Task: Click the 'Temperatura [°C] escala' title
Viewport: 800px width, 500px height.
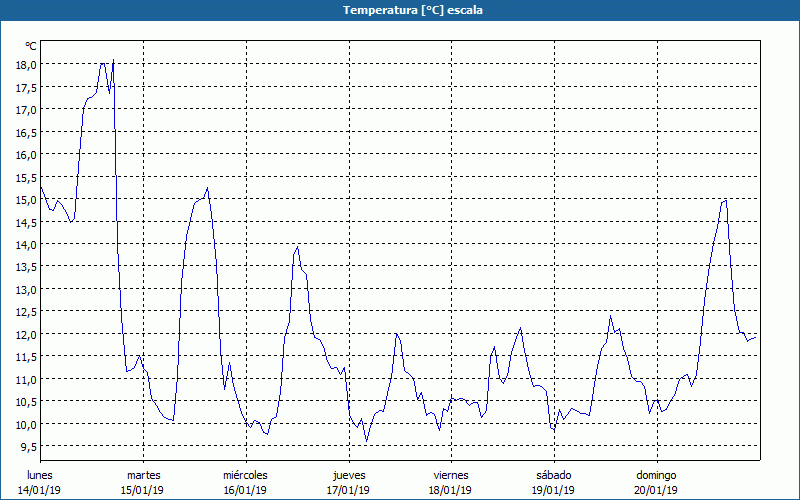Action: pos(413,10)
